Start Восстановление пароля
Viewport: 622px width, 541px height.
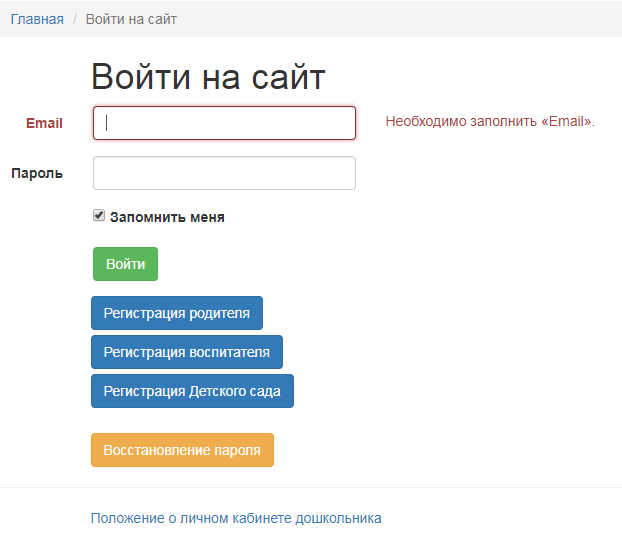click(182, 450)
